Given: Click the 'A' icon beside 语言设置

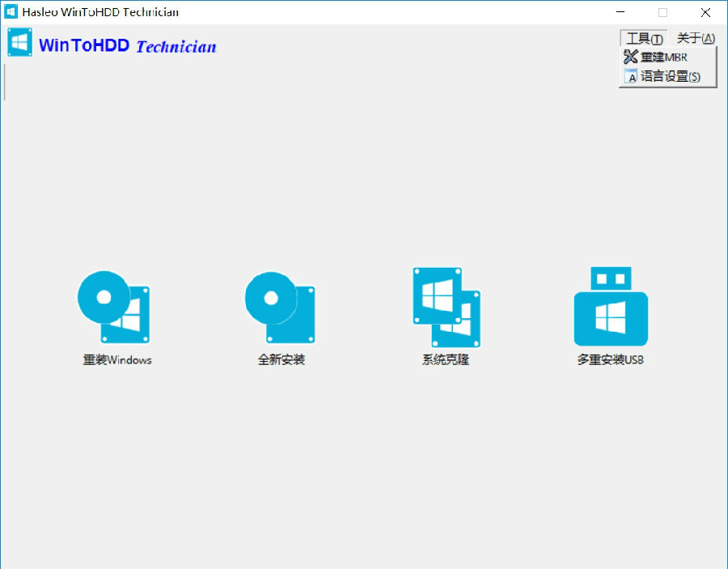Looking at the screenshot, I should tap(631, 77).
